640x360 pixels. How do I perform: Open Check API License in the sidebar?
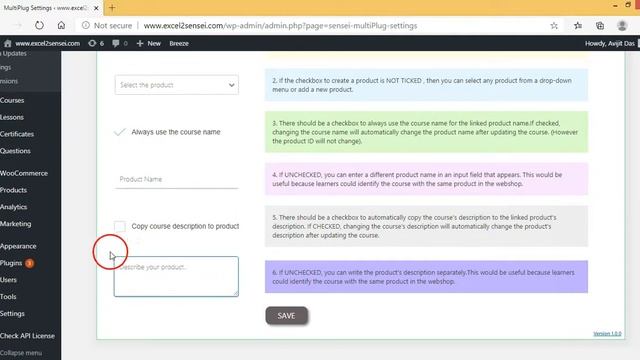(x=27, y=336)
